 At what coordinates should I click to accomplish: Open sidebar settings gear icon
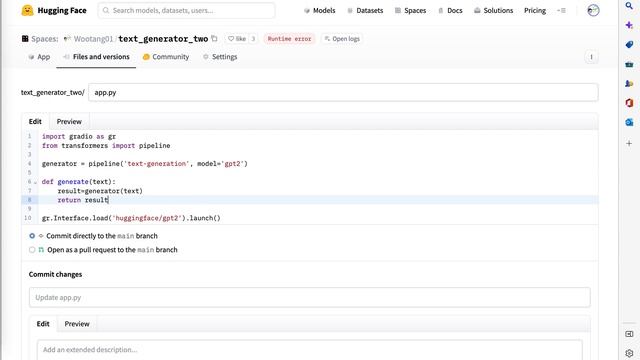(x=629, y=353)
